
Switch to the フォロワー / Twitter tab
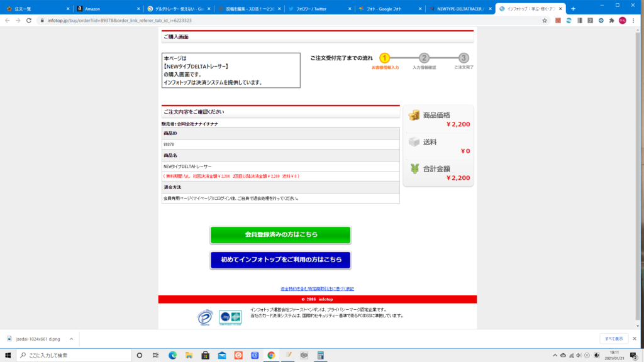tap(319, 9)
